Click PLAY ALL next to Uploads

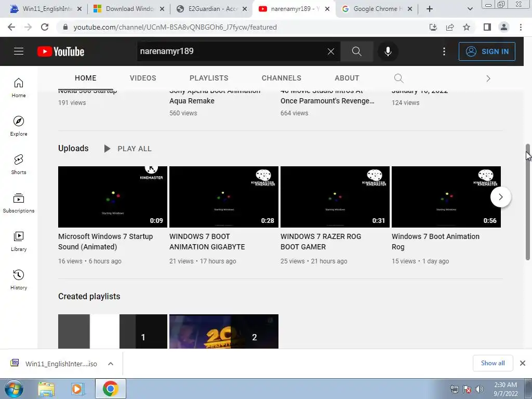[128, 149]
